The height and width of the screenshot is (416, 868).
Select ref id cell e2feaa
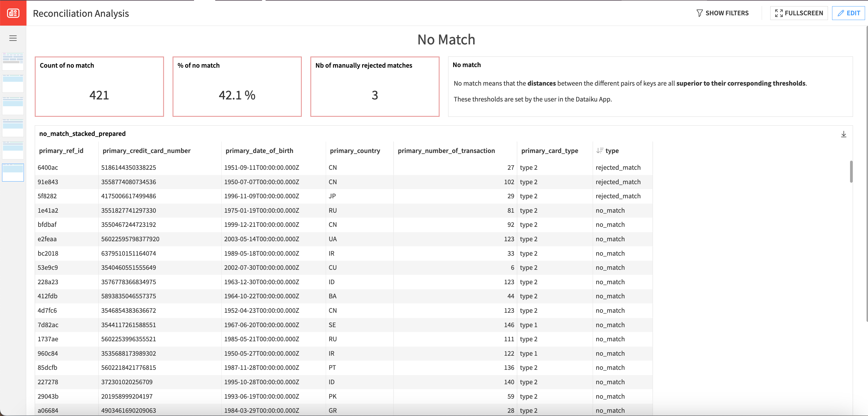(x=47, y=239)
